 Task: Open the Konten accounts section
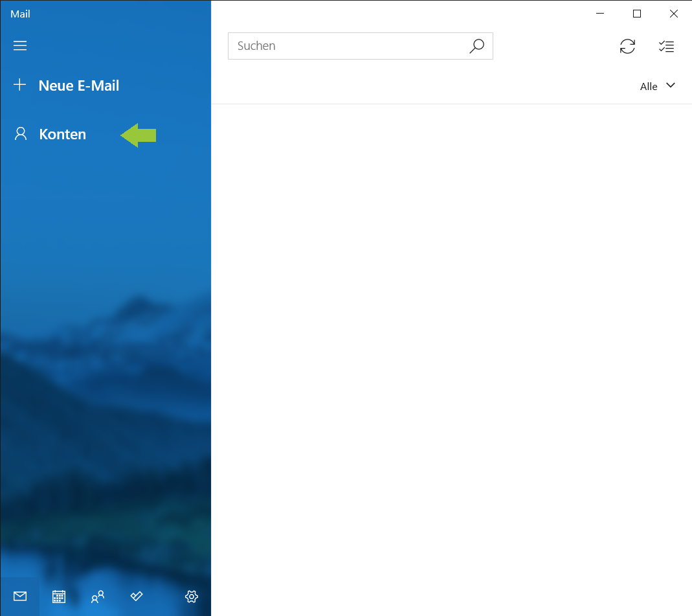pos(62,134)
